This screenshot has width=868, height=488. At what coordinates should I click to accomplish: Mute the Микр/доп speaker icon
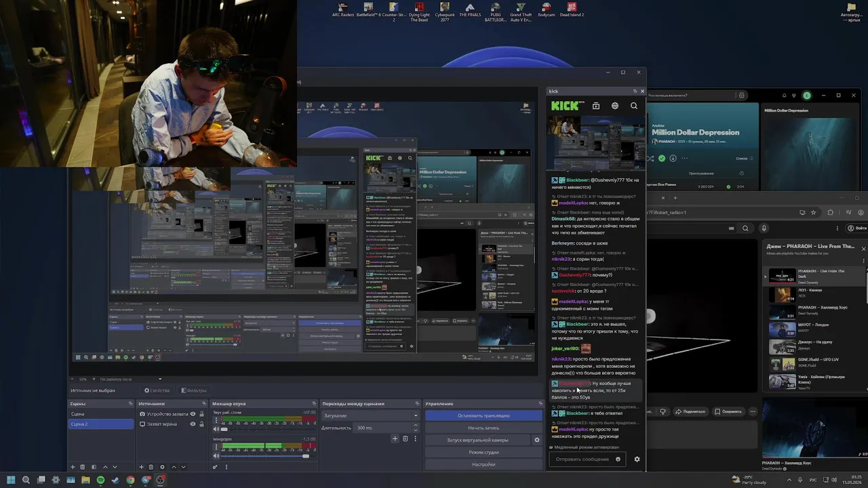click(x=216, y=456)
